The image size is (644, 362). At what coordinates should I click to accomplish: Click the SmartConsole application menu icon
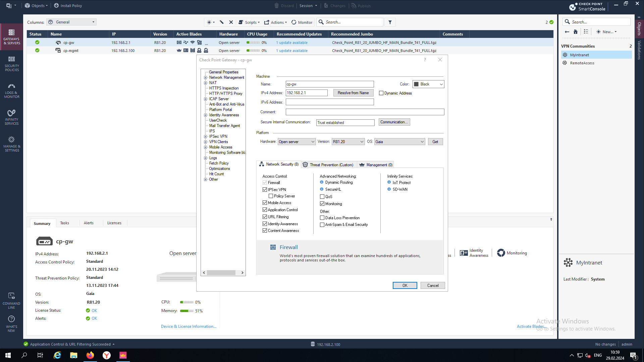point(11,6)
